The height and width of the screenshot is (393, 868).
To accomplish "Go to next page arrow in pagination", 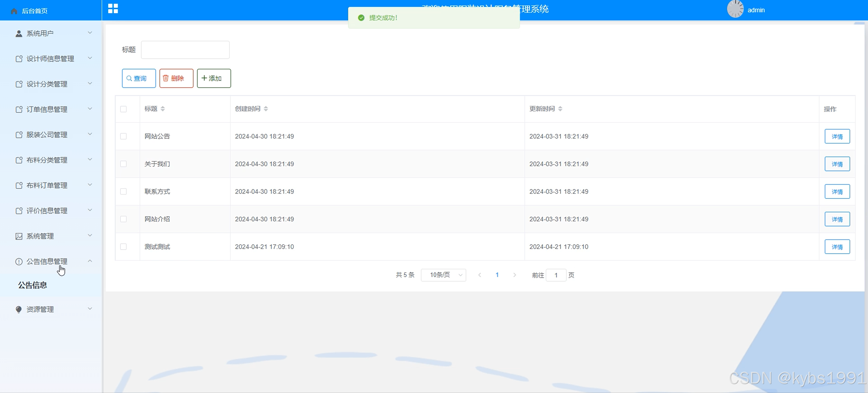I will [515, 275].
